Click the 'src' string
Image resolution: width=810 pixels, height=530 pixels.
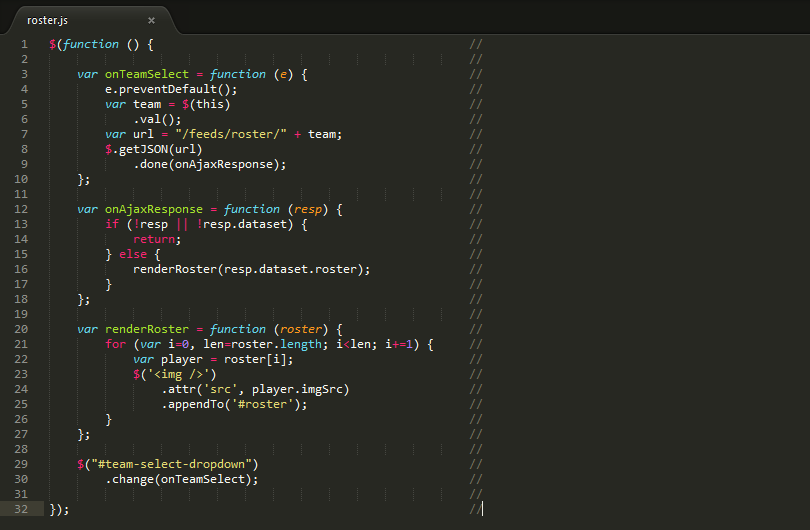pos(220,389)
